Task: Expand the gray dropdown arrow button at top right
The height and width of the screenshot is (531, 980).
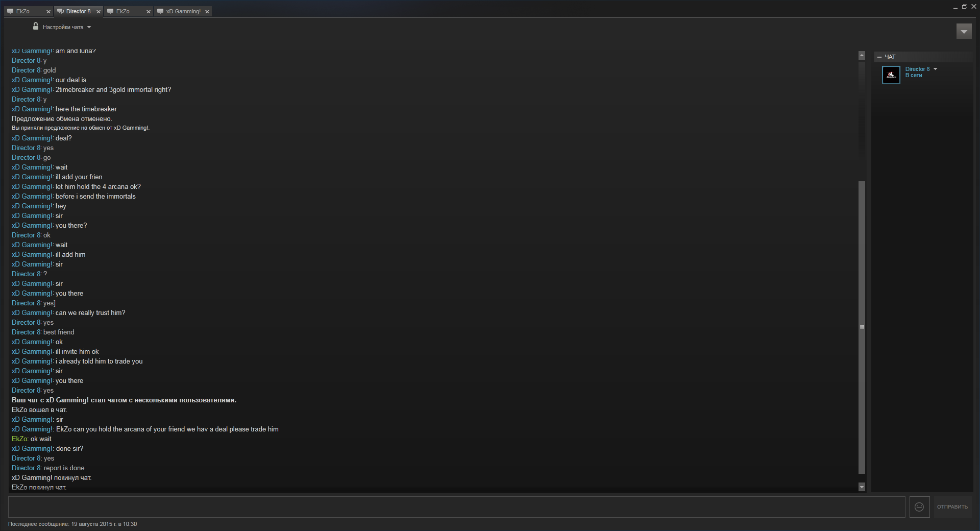Action: click(964, 31)
